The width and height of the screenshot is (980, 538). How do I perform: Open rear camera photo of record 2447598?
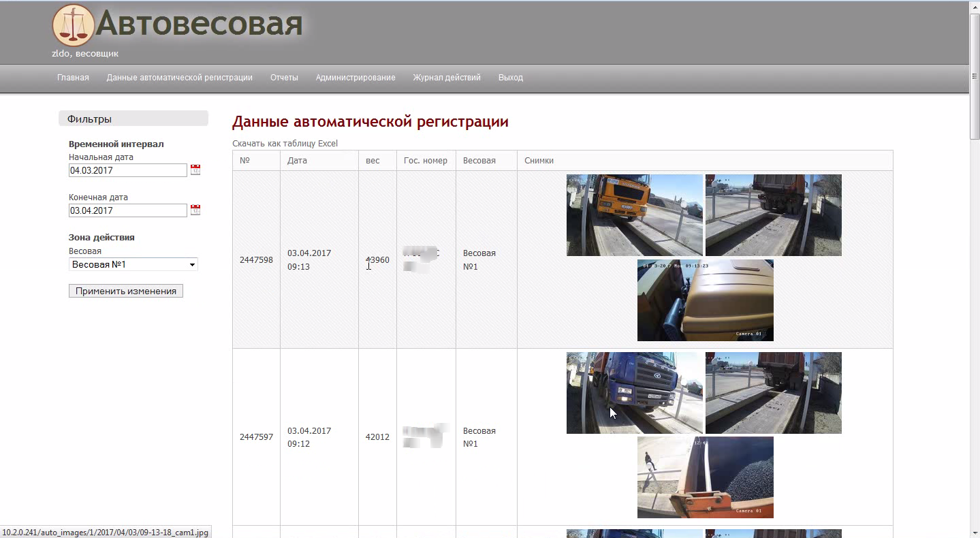[773, 215]
